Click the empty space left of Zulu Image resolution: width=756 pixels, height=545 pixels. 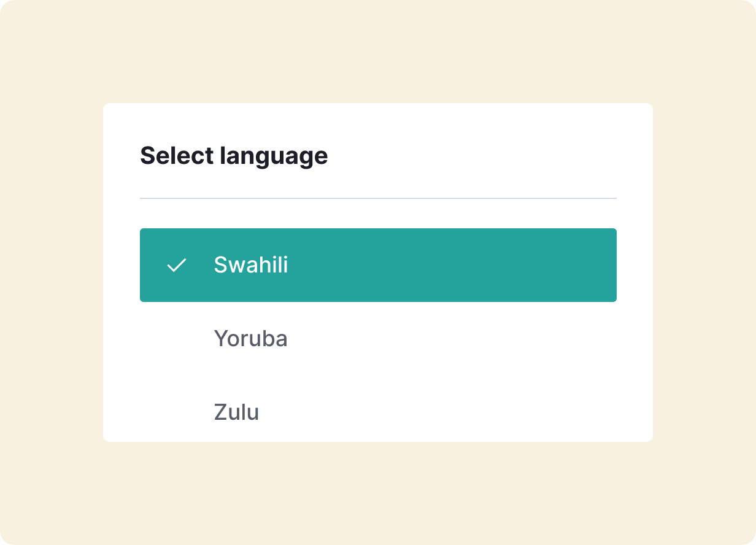(177, 412)
